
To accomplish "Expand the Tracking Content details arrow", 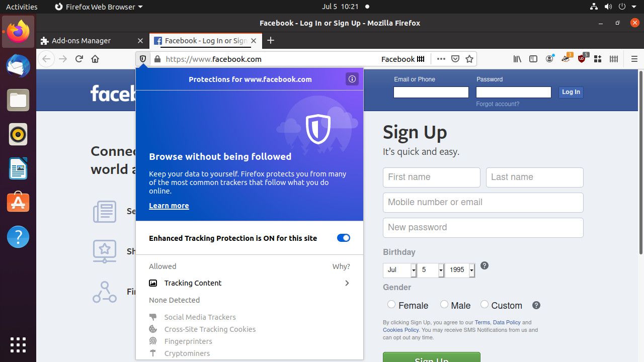I will point(347,283).
